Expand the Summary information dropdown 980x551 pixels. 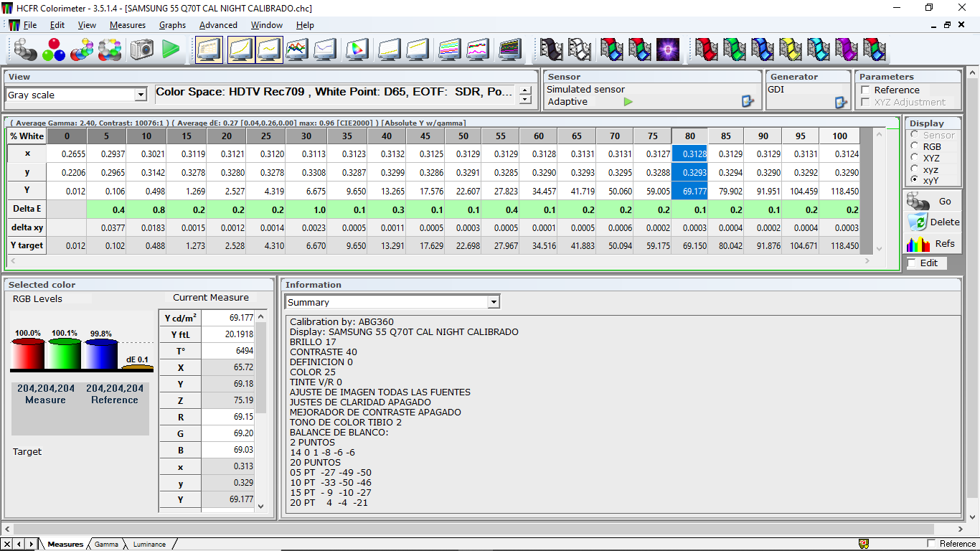tap(493, 302)
